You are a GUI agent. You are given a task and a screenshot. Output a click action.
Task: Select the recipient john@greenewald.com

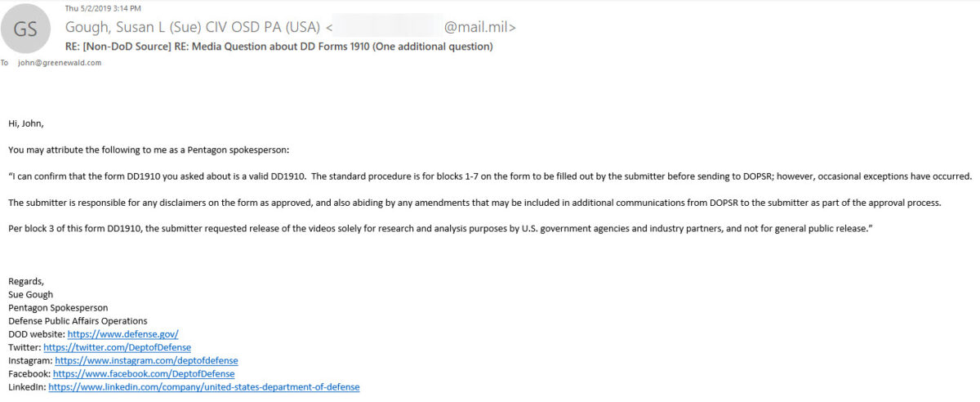tap(60, 62)
